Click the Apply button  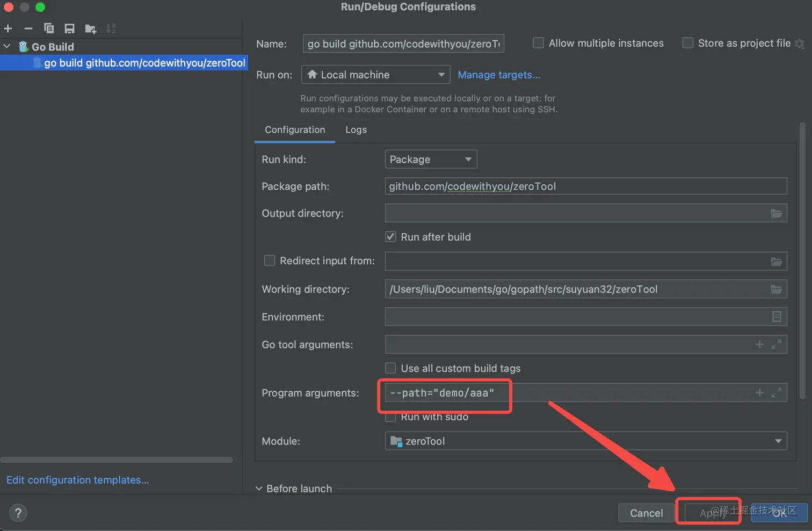713,513
